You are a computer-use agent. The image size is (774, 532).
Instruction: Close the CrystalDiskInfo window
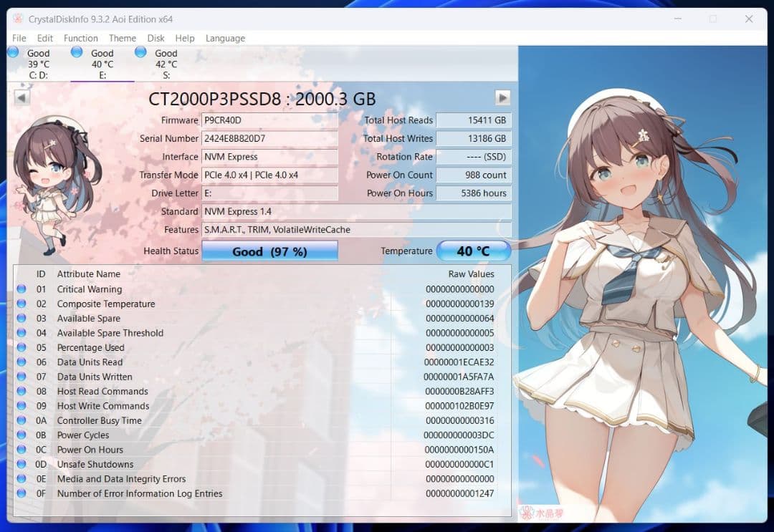coord(749,19)
